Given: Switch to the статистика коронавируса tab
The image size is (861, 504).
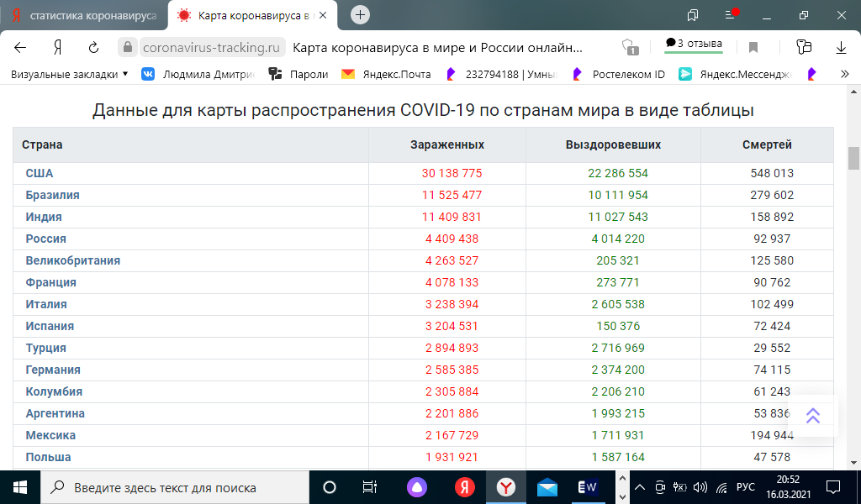Looking at the screenshot, I should 84,16.
